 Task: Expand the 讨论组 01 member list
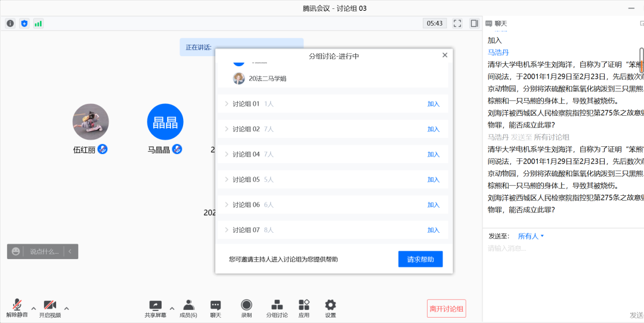[x=227, y=104]
